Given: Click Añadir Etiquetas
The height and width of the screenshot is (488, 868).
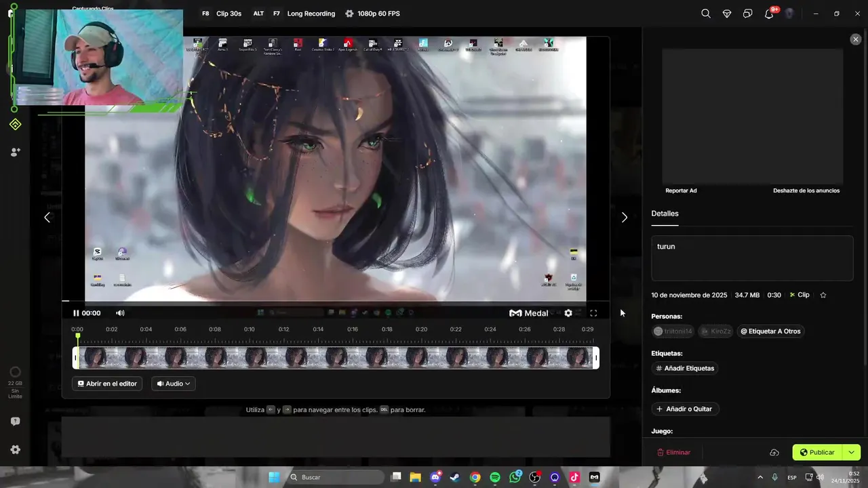Looking at the screenshot, I should (685, 369).
